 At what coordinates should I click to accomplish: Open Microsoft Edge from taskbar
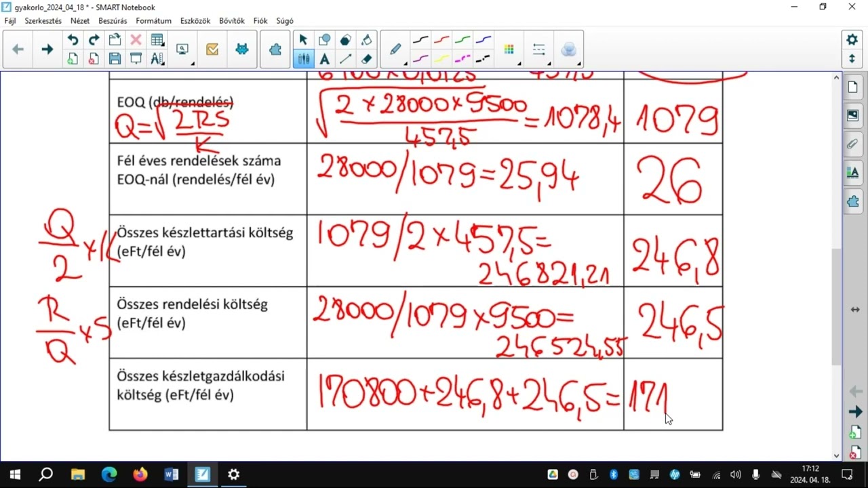[108, 474]
